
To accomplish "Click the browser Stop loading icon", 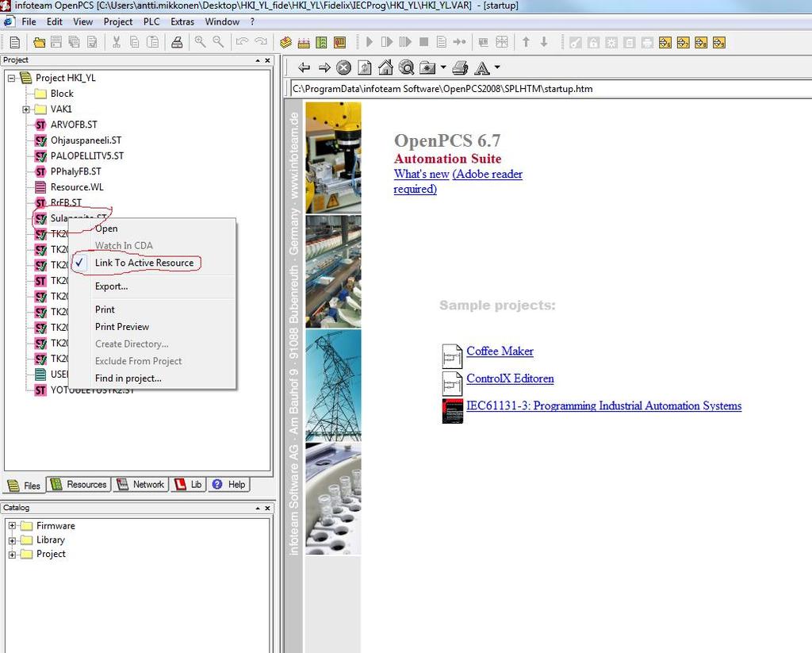I will tap(344, 67).
